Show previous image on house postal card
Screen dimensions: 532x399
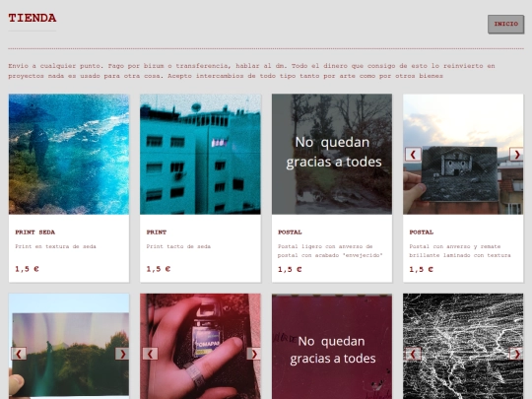tap(413, 155)
